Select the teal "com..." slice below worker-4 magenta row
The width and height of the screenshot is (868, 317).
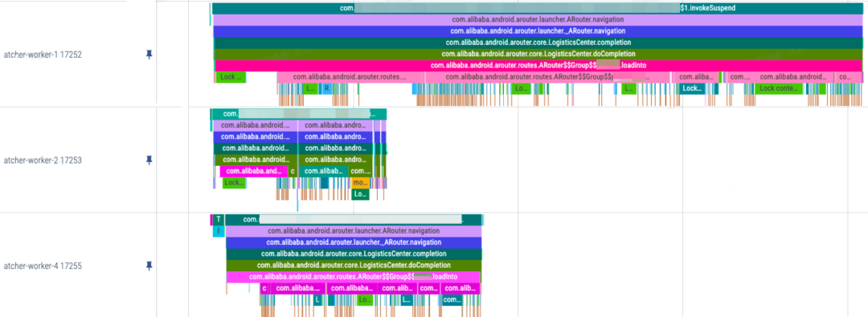coord(452,300)
